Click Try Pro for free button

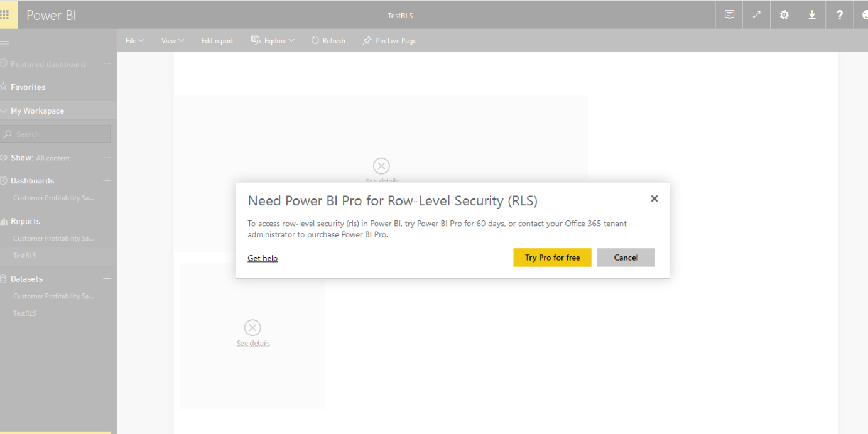click(x=552, y=258)
